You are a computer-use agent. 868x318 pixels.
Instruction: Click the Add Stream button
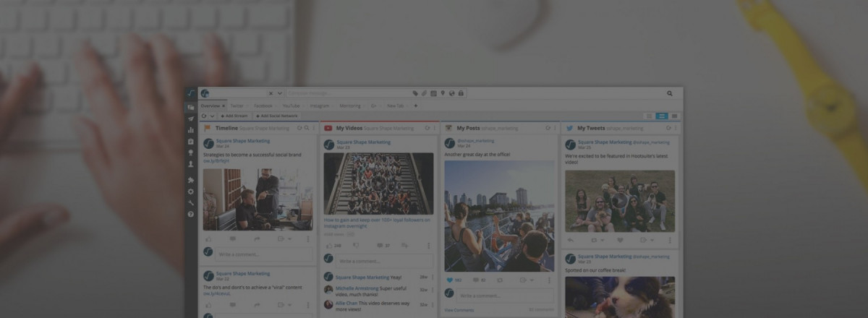[x=234, y=116]
